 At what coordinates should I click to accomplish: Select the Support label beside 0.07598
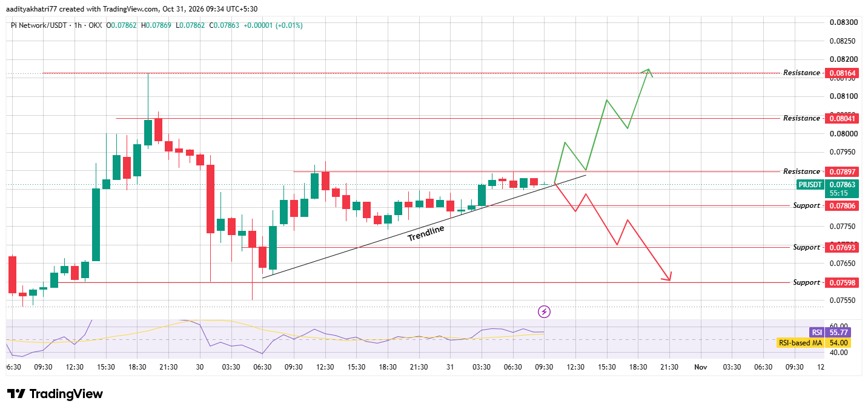coord(806,283)
